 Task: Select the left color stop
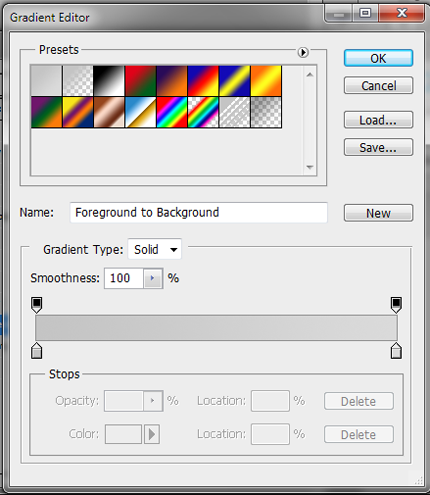pyautogui.click(x=37, y=351)
